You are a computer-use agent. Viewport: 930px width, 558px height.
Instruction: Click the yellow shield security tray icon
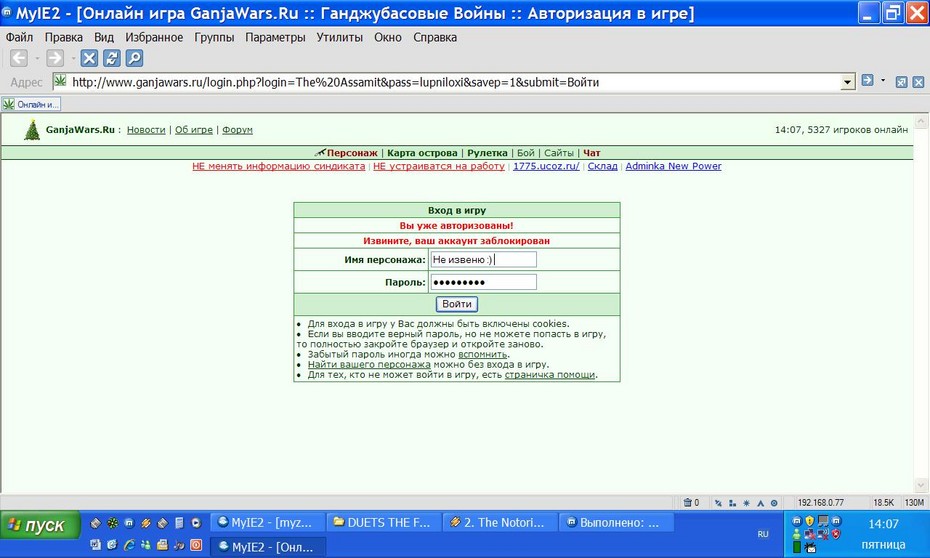click(x=810, y=521)
